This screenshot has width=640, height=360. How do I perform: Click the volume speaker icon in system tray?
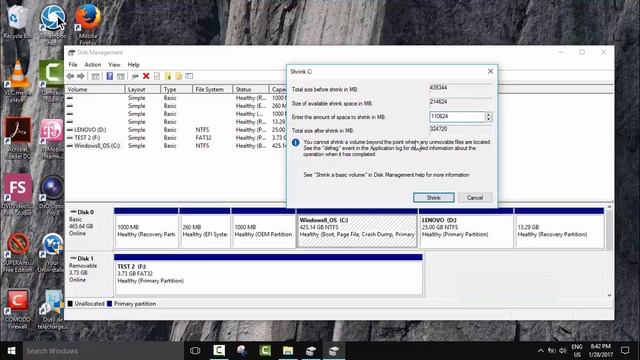click(562, 351)
